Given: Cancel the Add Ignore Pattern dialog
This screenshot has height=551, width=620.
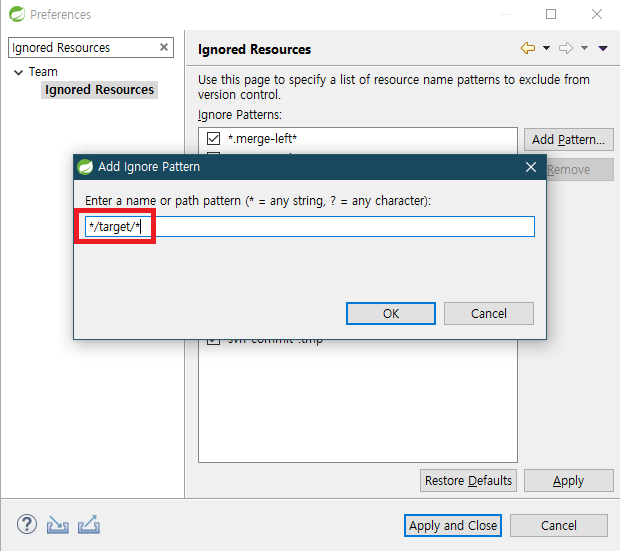Looking at the screenshot, I should click(x=489, y=314).
